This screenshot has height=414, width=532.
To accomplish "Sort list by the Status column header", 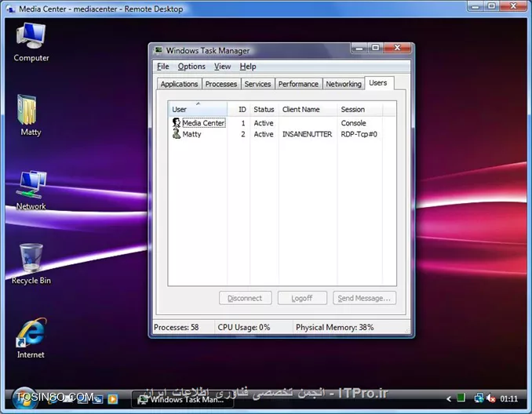I will [x=264, y=109].
